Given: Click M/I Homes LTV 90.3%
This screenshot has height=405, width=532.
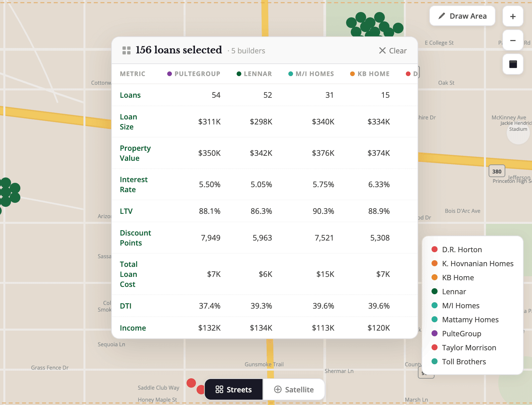Looking at the screenshot, I should click(x=323, y=211).
